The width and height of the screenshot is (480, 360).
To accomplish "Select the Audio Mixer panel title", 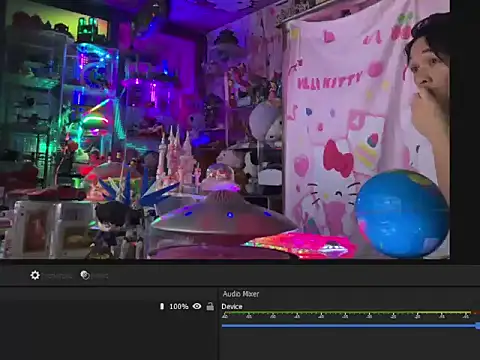I will (241, 294).
